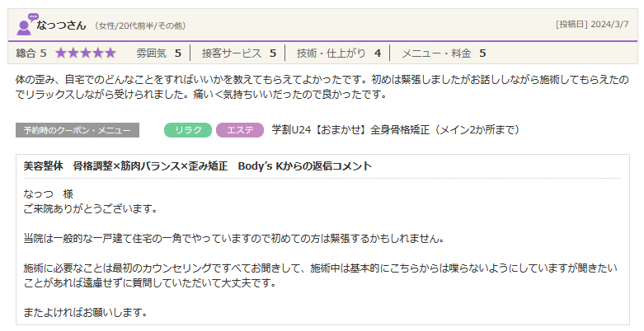This screenshot has height=331, width=644.
Task: Click the メニュー・料金 score item
Action: point(443,54)
